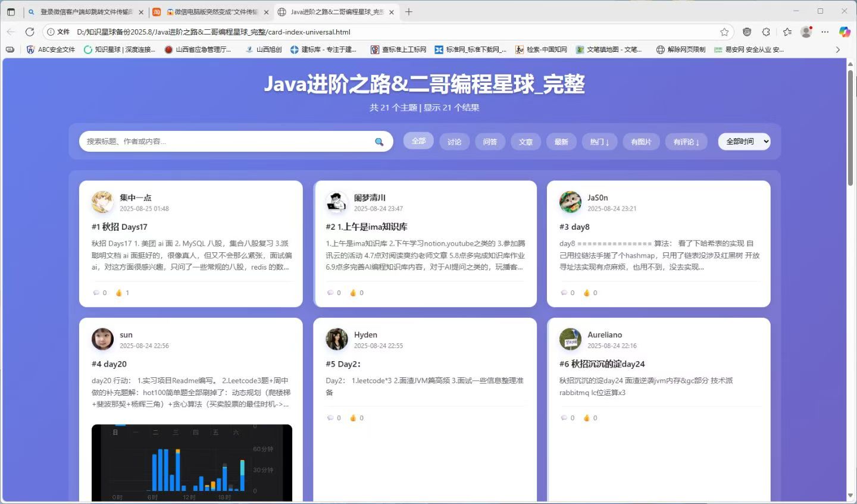
Task: Switch to 微信电脑版突然变成 browser tab
Action: 210,12
